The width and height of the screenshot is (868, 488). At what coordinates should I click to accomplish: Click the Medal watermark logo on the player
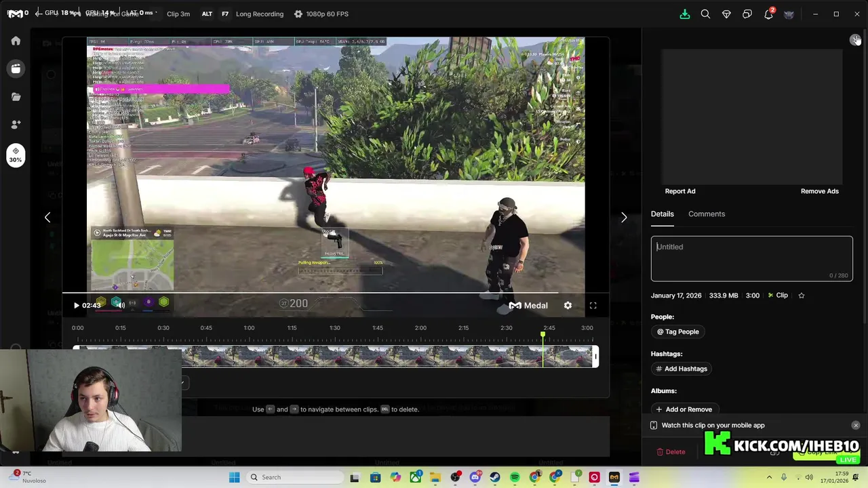pos(528,306)
